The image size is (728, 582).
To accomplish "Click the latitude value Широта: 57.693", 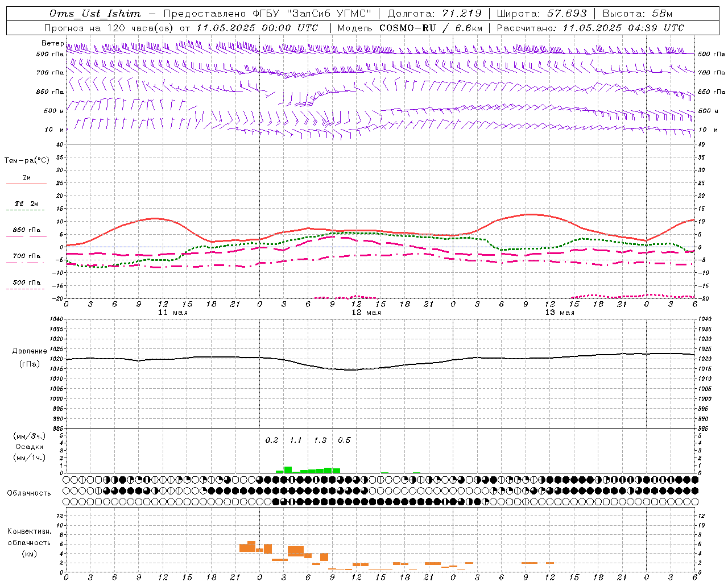I will [541, 14].
